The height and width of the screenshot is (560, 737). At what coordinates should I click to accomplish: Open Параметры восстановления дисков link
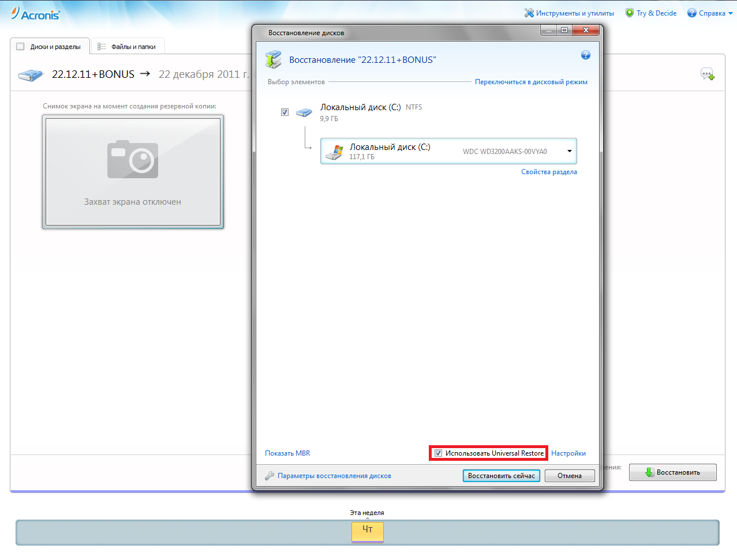click(334, 476)
